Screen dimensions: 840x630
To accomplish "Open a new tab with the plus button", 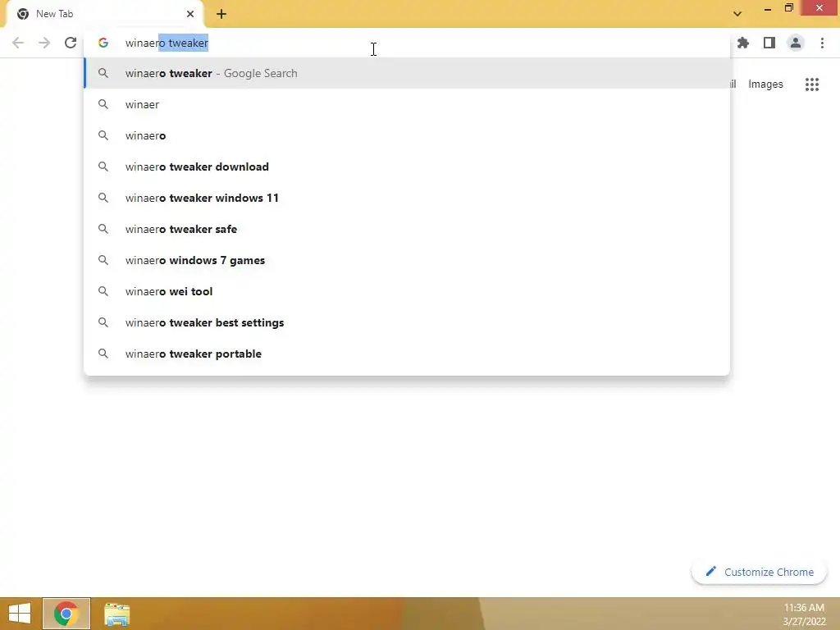I will 221,14.
